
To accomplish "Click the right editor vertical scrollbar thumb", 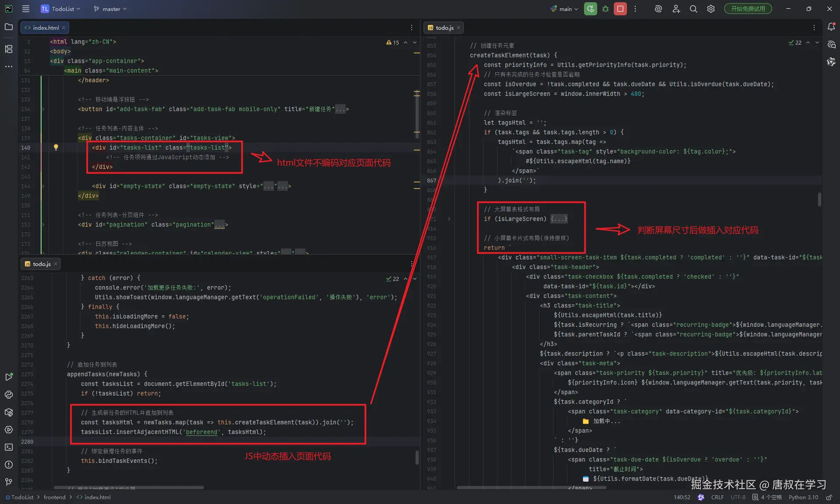I will coord(819,199).
